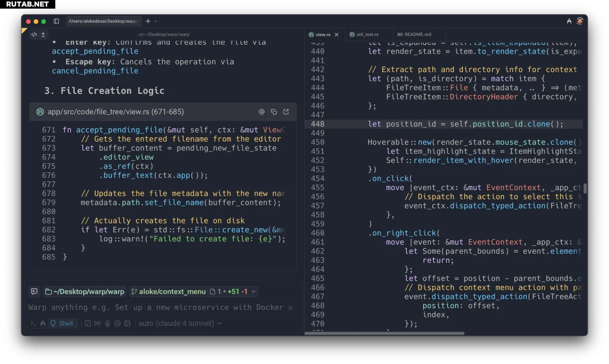The width and height of the screenshot is (609, 364).
Task: Click the editor horizontal scrollbar
Action: (x=384, y=333)
